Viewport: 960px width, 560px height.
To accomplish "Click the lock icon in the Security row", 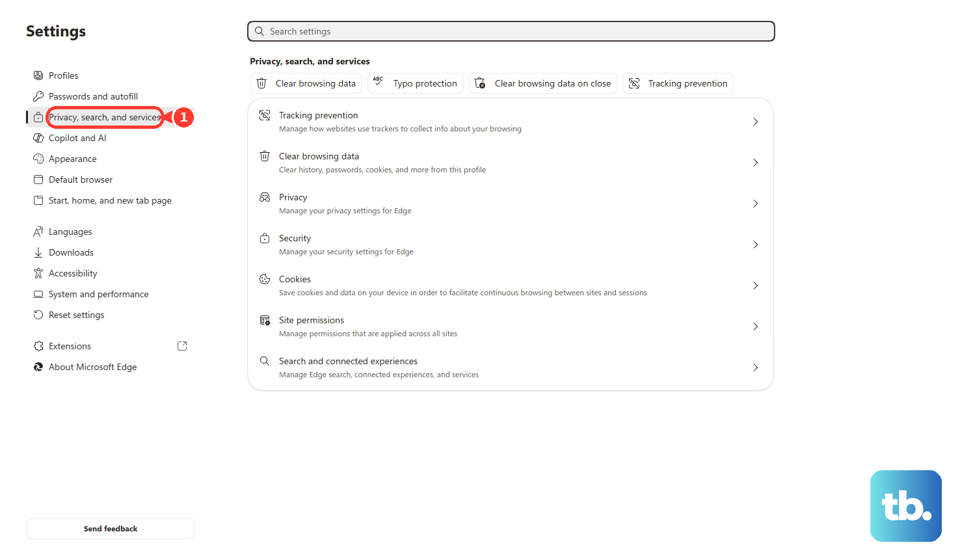I will point(265,238).
